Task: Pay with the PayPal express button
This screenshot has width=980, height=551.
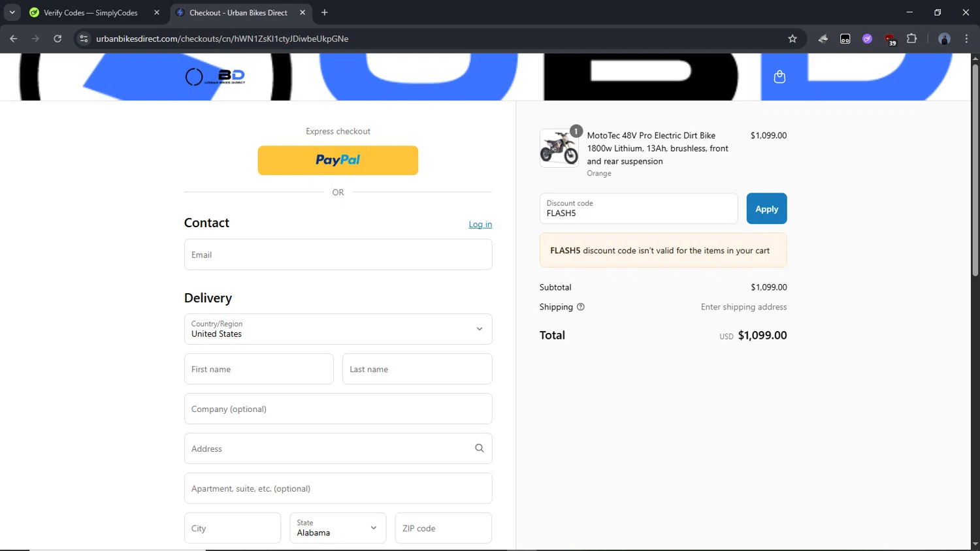Action: (x=338, y=160)
